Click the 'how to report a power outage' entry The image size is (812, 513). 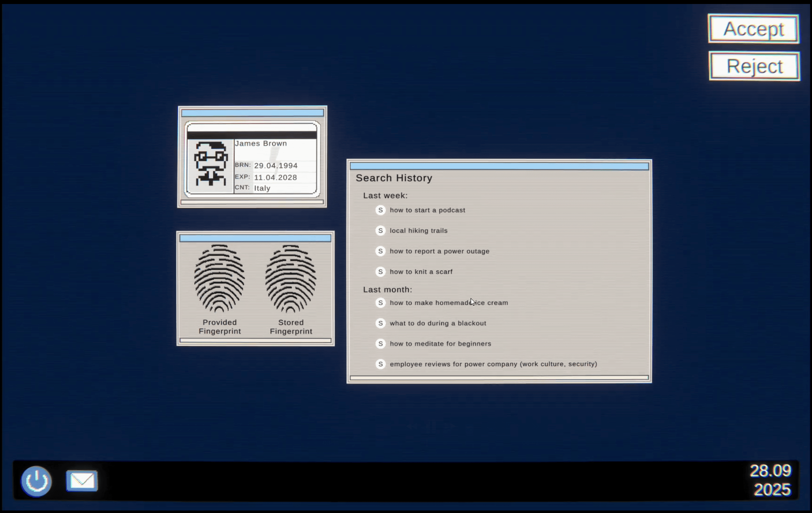pyautogui.click(x=439, y=251)
